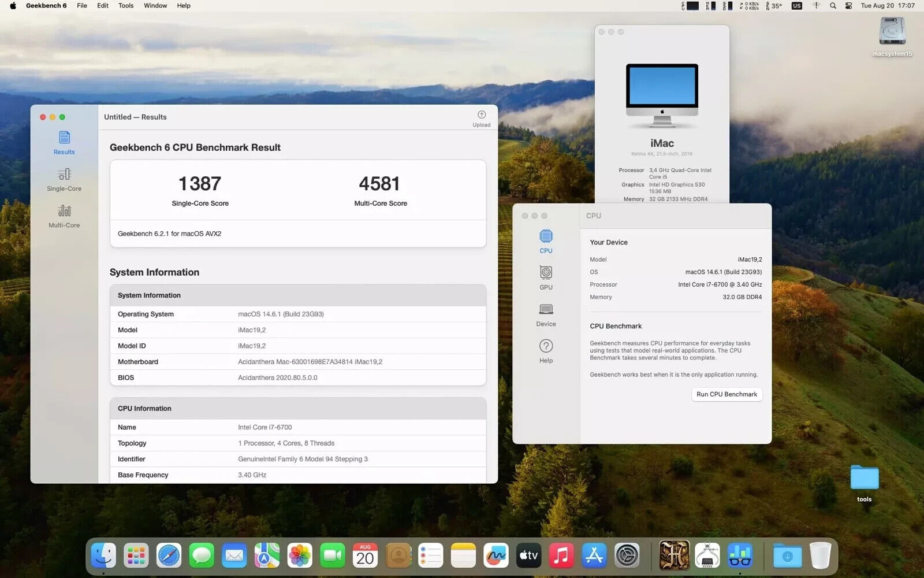This screenshot has height=578, width=924.
Task: Open System Settings from the dock
Action: pyautogui.click(x=627, y=556)
